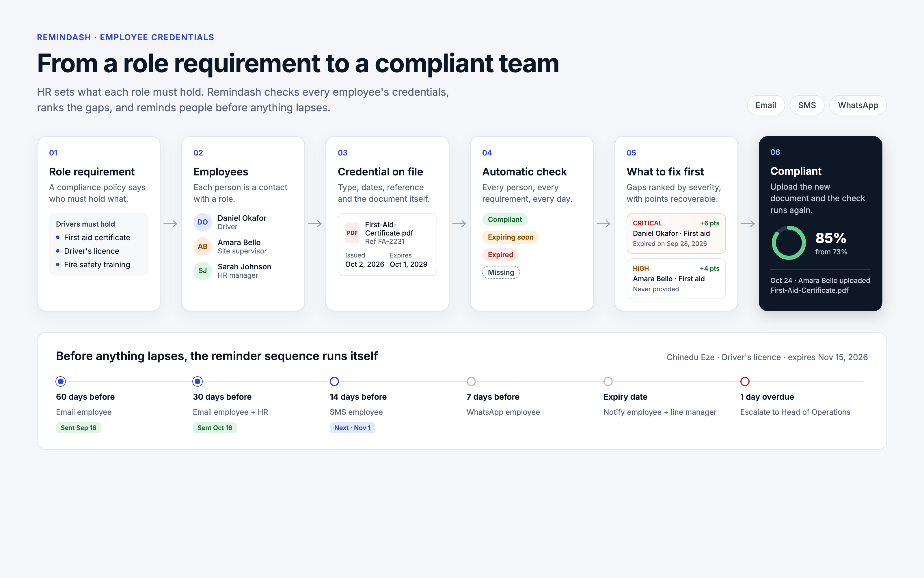Click the Sent Sep 16 badge
The height and width of the screenshot is (578, 924).
pyautogui.click(x=78, y=428)
